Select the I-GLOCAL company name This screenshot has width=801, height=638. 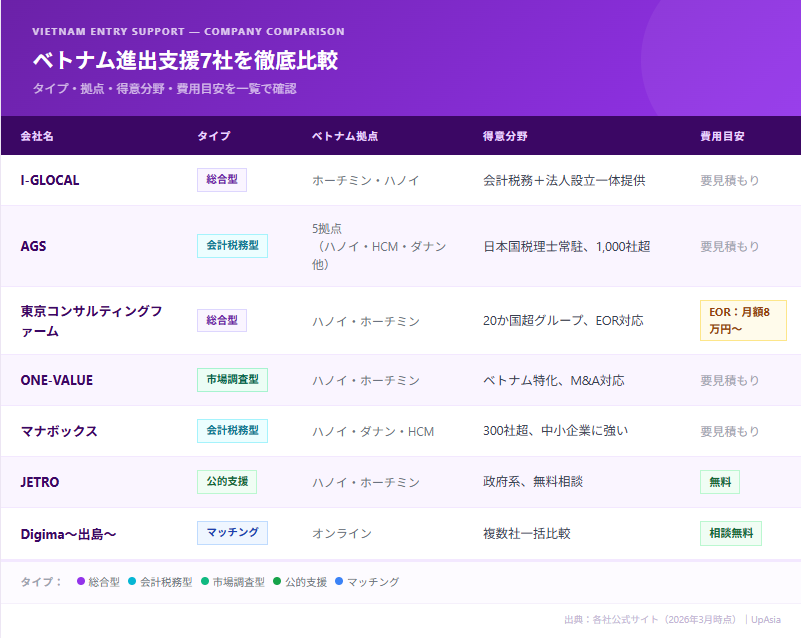pos(50,180)
